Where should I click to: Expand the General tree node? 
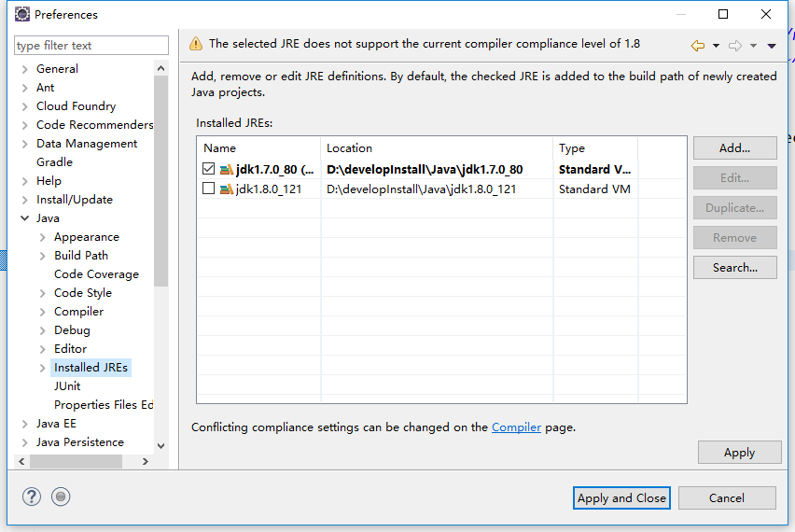tap(25, 69)
